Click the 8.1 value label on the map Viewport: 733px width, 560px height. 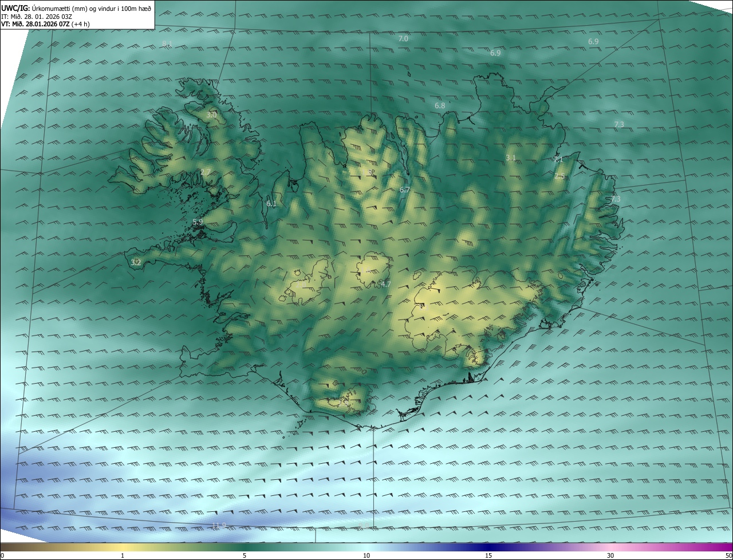coord(167,44)
